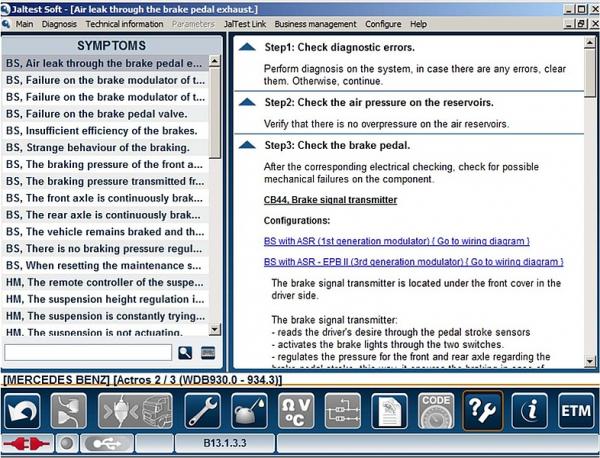Click the keyboard icon beside search
This screenshot has height=458, width=600.
(208, 352)
